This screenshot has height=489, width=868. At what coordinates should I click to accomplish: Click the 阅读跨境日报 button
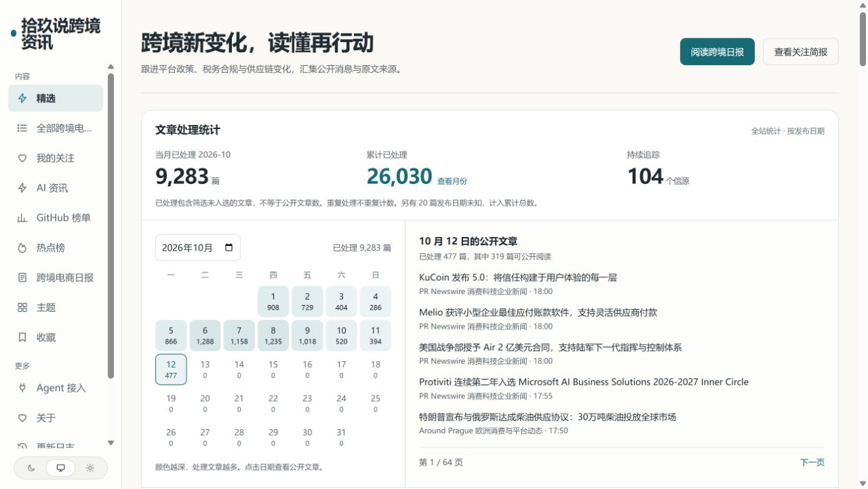[x=717, y=52]
